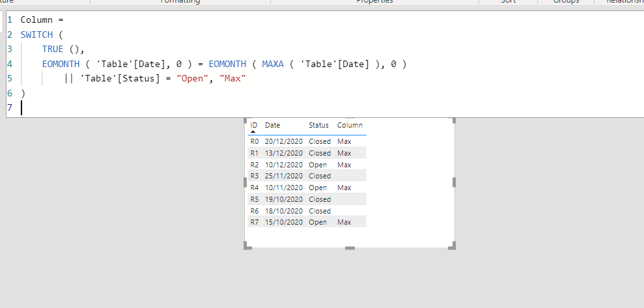Select the R4 cell in the ID column
This screenshot has width=644, height=308.
click(255, 188)
